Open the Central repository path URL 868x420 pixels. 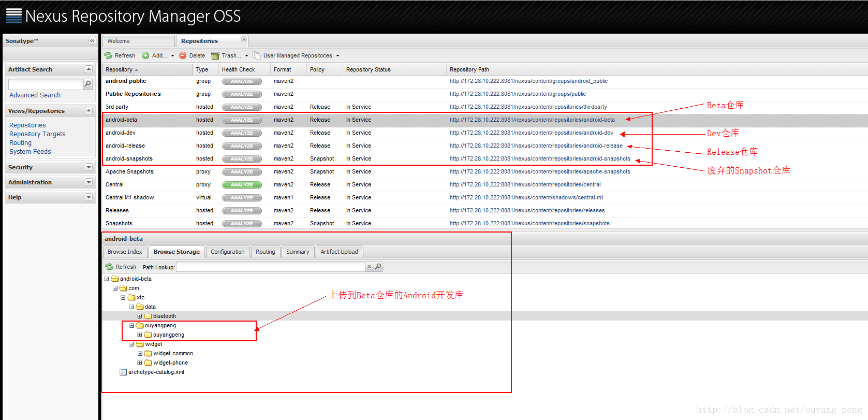(525, 185)
